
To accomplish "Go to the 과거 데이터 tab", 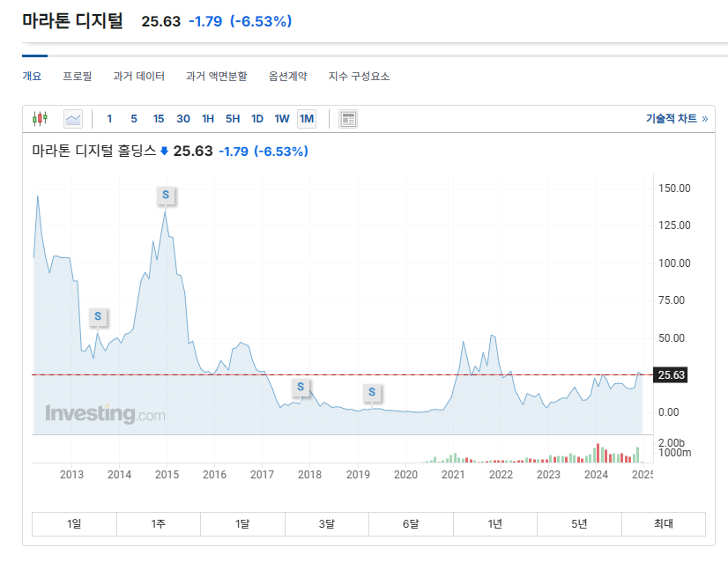I will (x=139, y=76).
